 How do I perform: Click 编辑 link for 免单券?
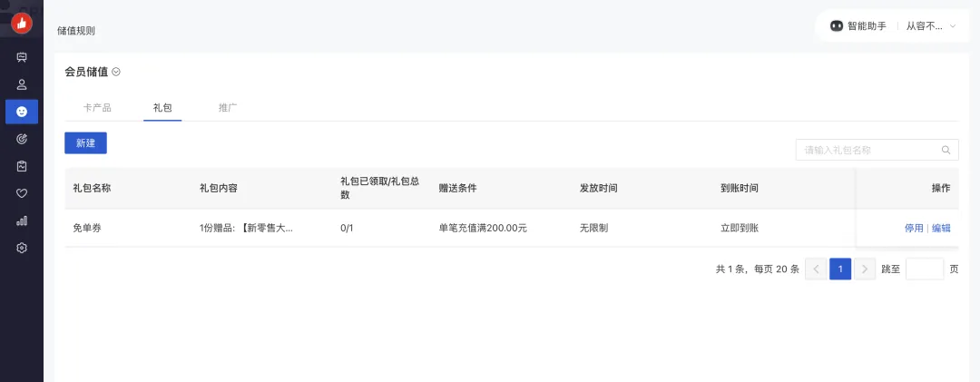tap(941, 229)
